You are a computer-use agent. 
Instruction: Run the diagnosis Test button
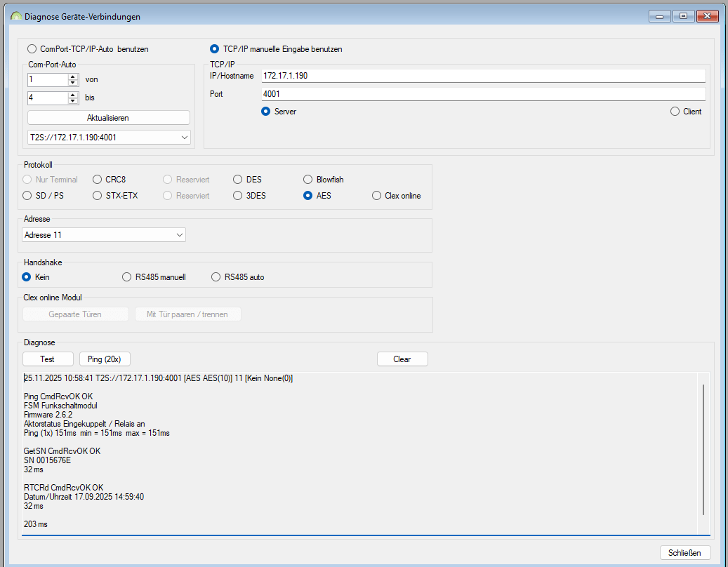[x=48, y=359]
